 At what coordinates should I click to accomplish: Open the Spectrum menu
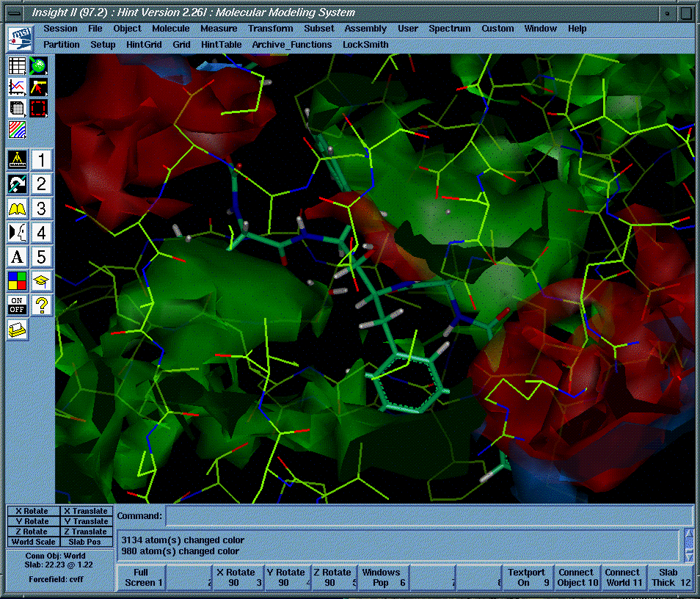point(450,29)
